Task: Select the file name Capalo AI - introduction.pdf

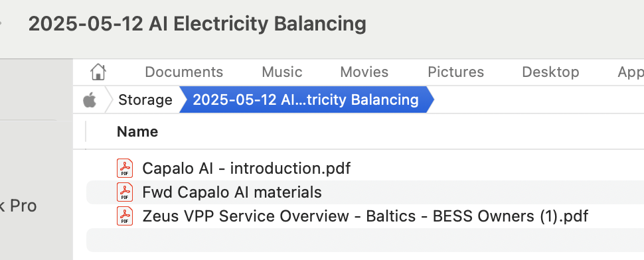Action: pos(246,168)
